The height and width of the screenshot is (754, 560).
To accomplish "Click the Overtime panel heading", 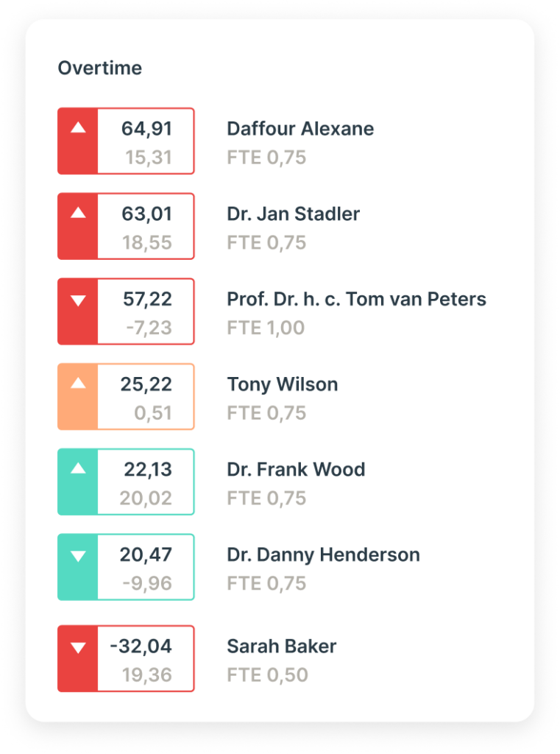I will (100, 68).
